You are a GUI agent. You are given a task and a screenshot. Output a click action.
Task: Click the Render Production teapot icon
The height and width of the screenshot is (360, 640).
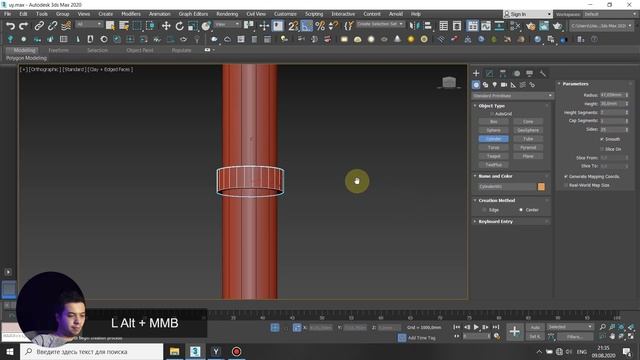(x=558, y=26)
